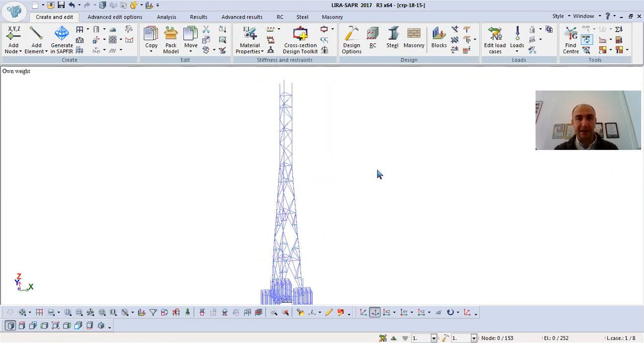Toggle the highlighted refresh icon in the Tools group
This screenshot has height=343, width=644.
pos(587,40)
